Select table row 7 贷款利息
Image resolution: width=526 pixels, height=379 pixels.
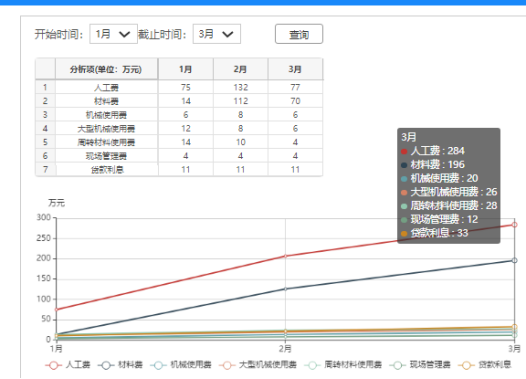point(179,169)
